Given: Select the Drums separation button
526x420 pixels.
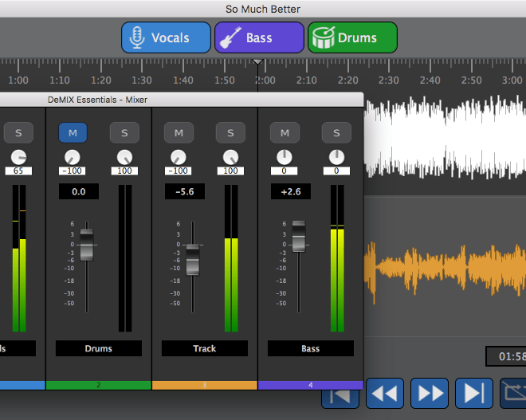Looking at the screenshot, I should point(352,37).
